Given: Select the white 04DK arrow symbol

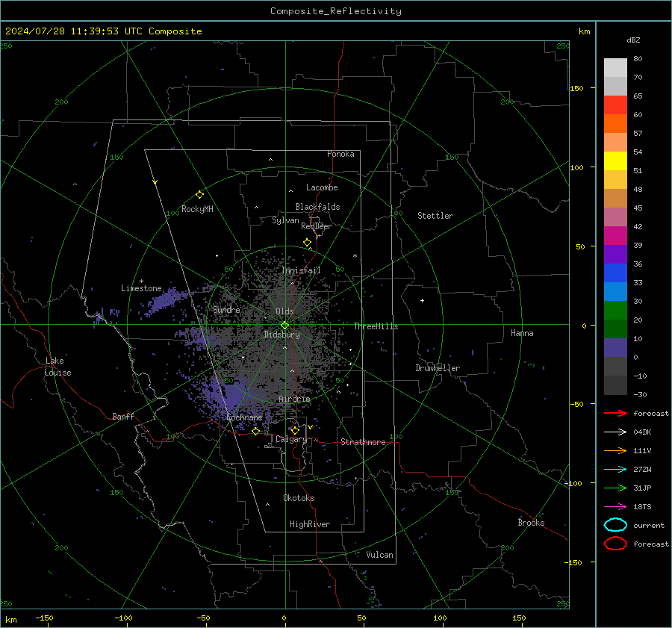Looking at the screenshot, I should click(615, 432).
